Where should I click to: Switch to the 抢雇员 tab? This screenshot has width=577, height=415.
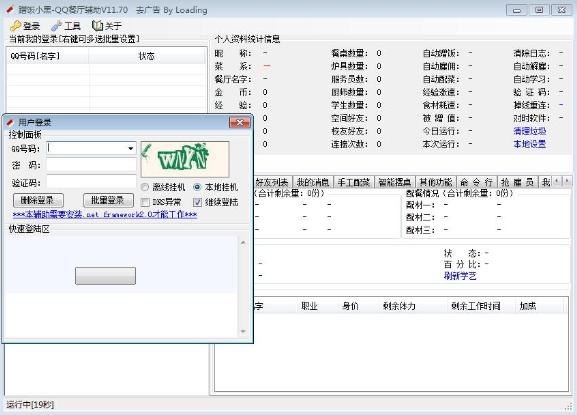click(x=517, y=182)
